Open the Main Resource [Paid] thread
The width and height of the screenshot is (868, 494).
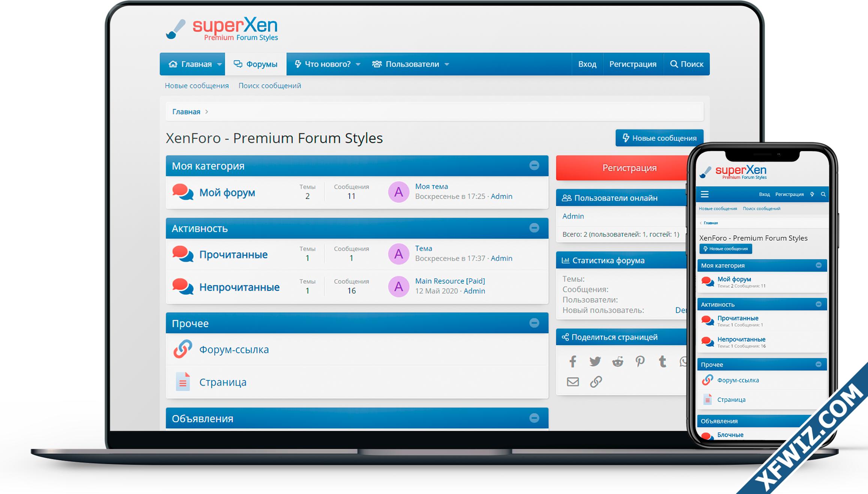pyautogui.click(x=450, y=281)
